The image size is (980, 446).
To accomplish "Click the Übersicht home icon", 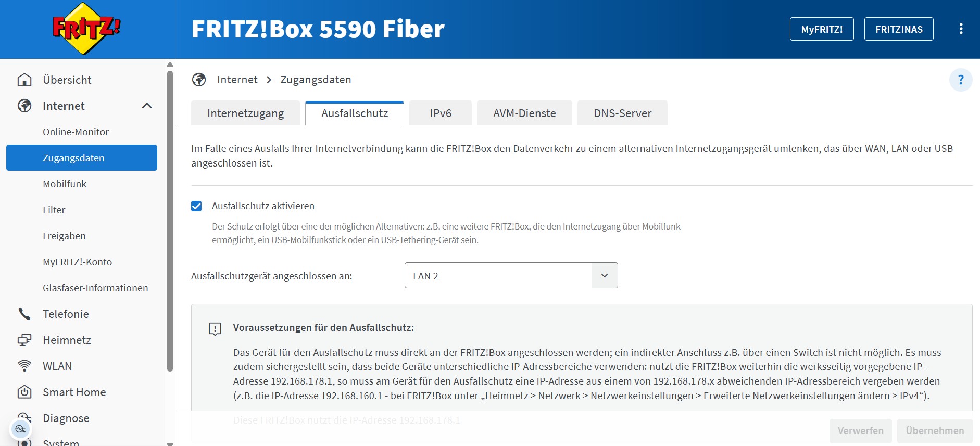I will point(24,80).
